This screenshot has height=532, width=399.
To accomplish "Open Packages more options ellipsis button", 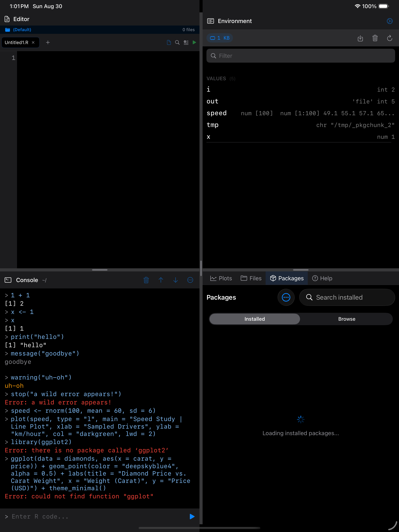I will [286, 297].
